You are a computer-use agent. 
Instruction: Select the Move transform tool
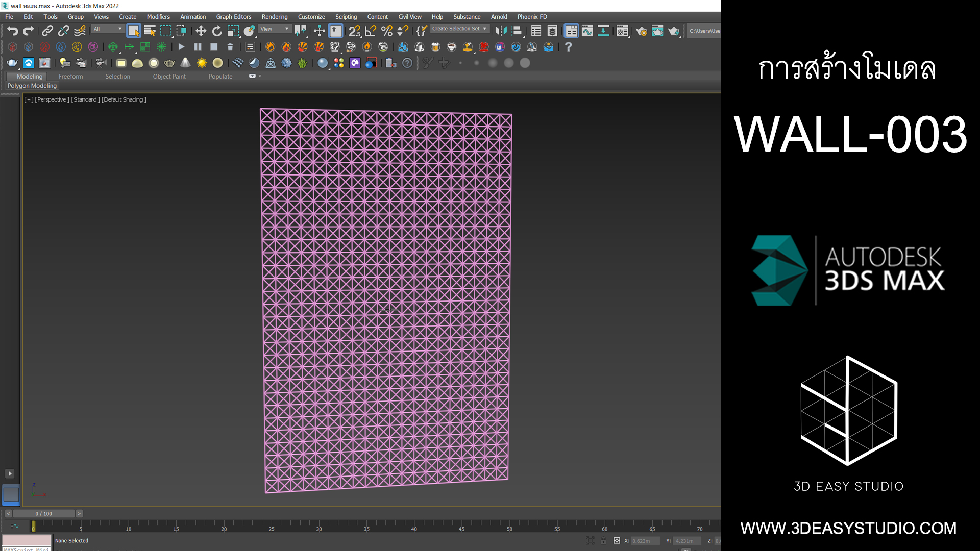[x=201, y=31]
